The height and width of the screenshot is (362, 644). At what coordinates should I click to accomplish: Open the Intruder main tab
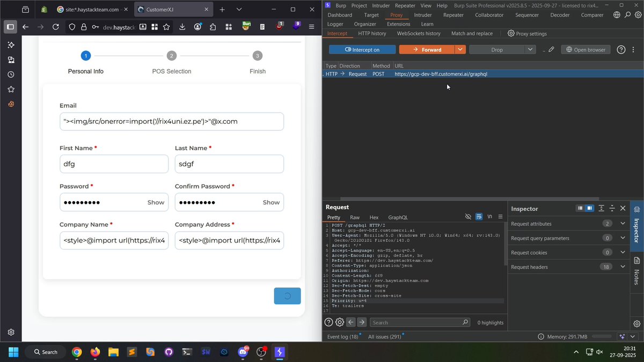pos(423,15)
